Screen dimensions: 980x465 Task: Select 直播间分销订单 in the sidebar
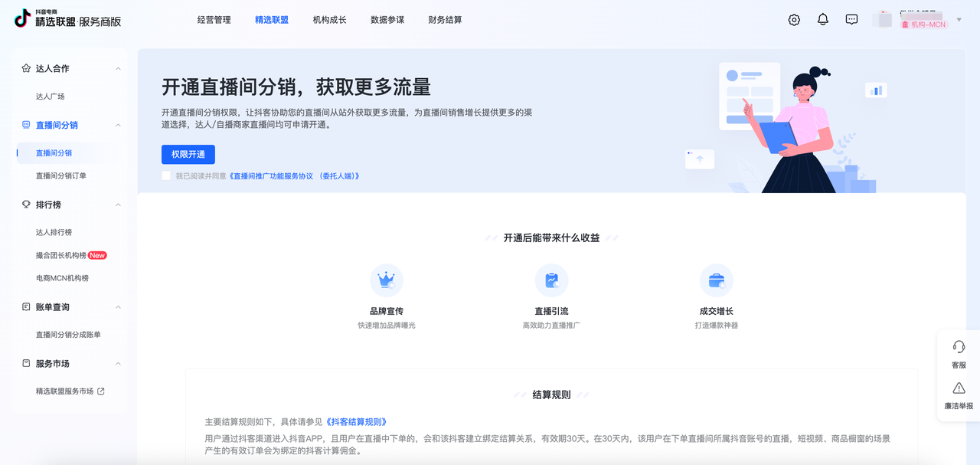click(61, 176)
